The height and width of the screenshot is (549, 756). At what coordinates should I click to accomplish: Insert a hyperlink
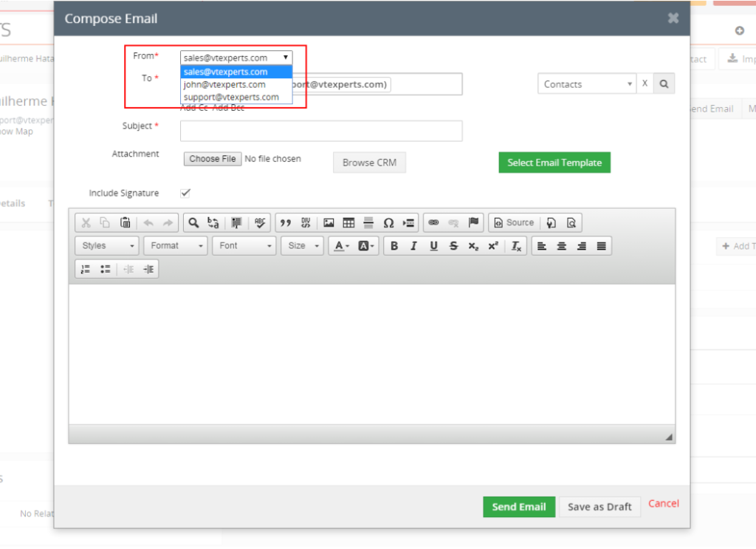click(x=433, y=223)
